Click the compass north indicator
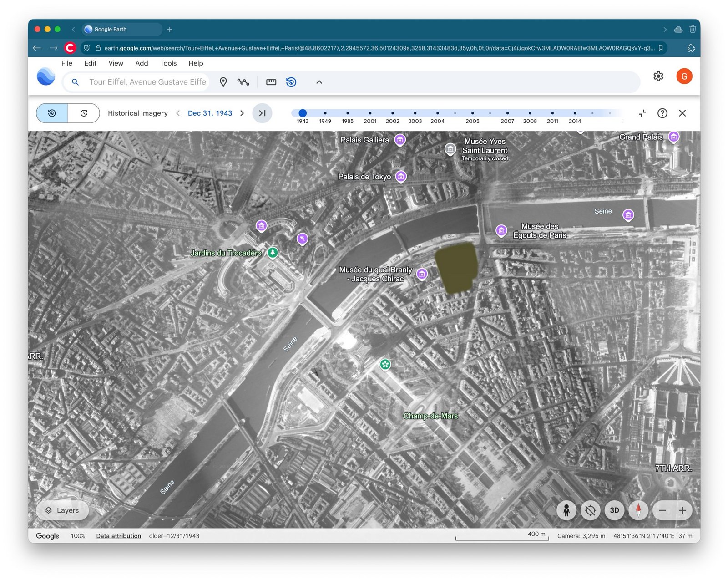728x580 pixels. [x=638, y=510]
